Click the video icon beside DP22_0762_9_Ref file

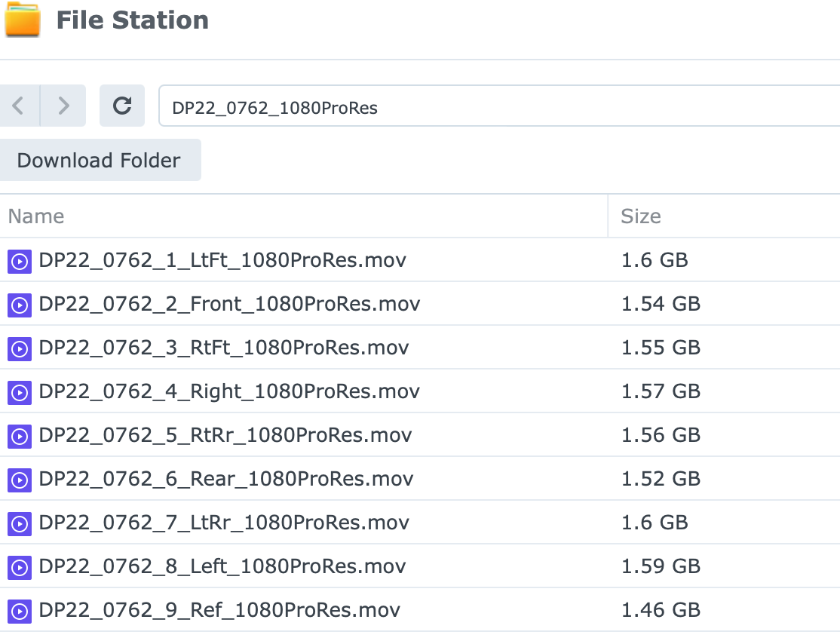point(19,610)
